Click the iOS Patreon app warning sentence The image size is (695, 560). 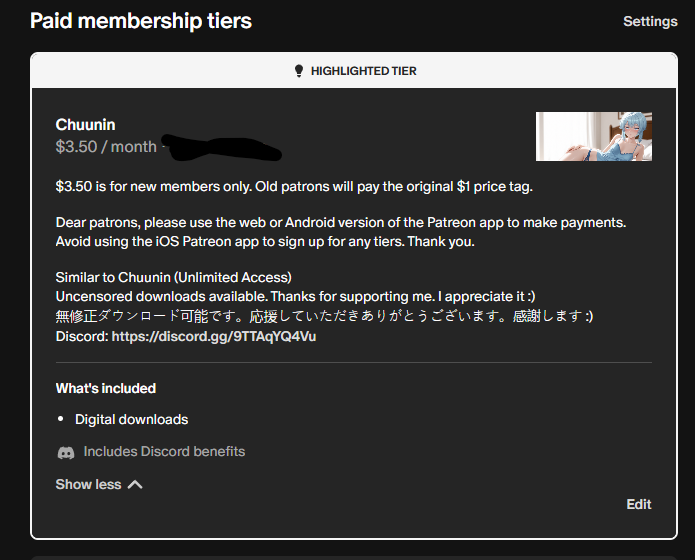tap(265, 242)
